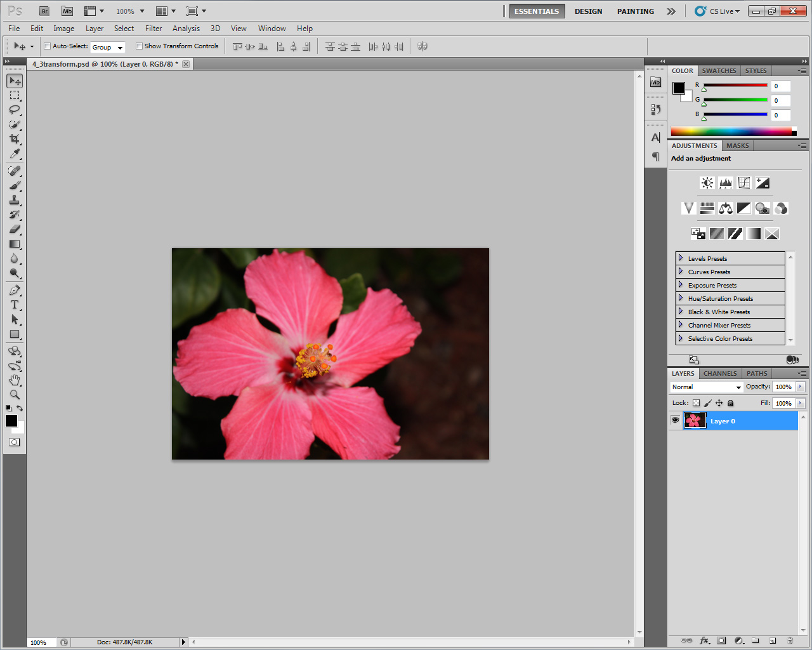Select the Gradient tool
Viewport: 812px width, 650px height.
point(15,244)
